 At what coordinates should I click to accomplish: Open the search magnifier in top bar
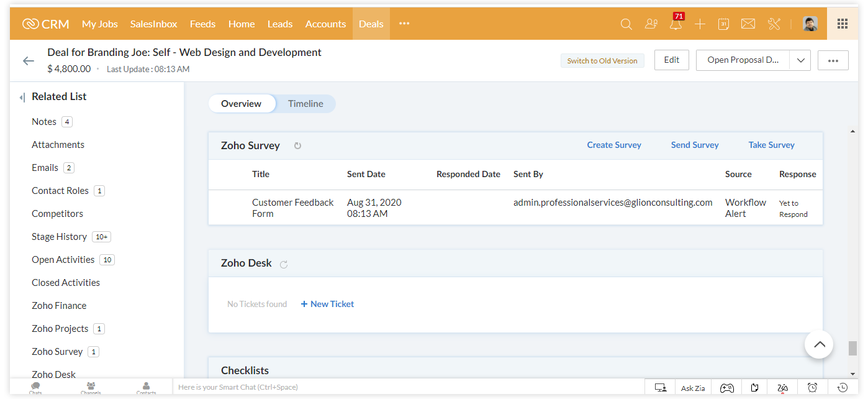click(626, 24)
